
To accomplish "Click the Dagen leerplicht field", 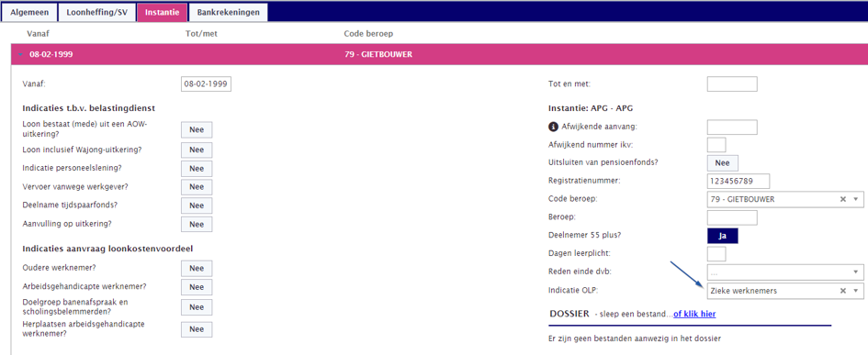I will tap(716, 254).
